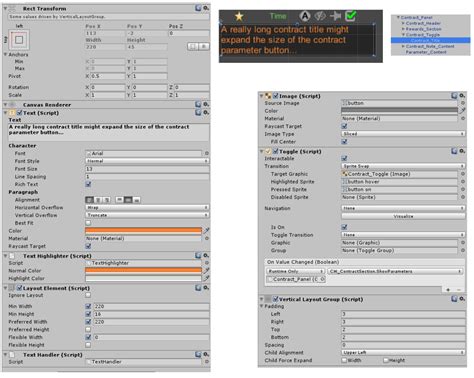Click the Highlight Color white swatch
The width and height of the screenshot is (474, 378).
[144, 278]
